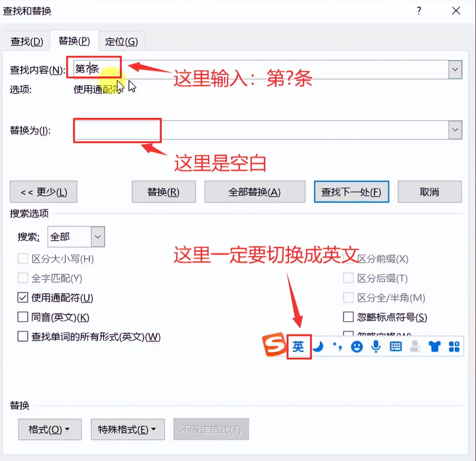Activate the microphone voice input icon
This screenshot has height=461, width=476.
(376, 346)
